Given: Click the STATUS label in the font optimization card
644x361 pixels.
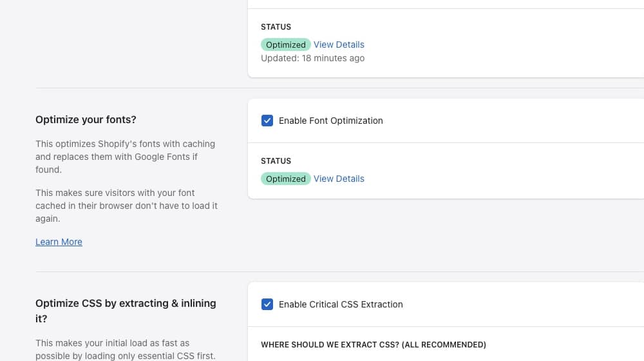Looking at the screenshot, I should (276, 161).
